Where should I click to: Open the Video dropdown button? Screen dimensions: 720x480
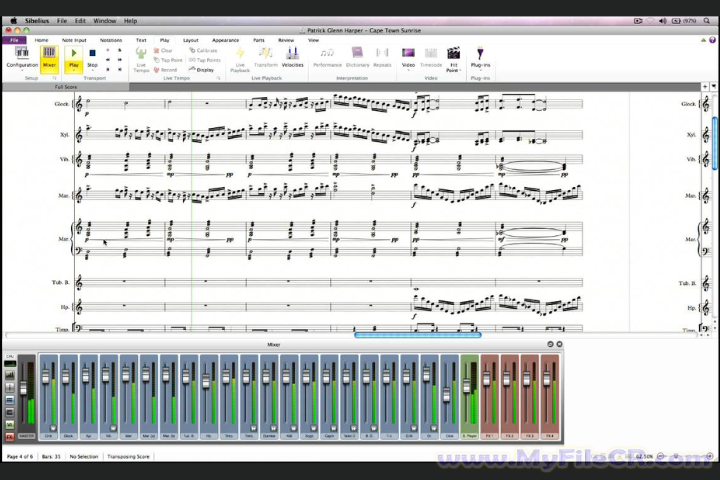[x=408, y=58]
